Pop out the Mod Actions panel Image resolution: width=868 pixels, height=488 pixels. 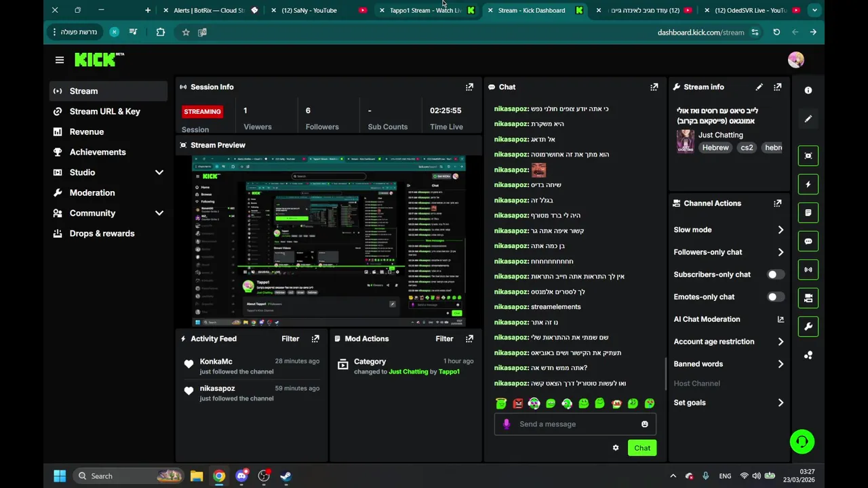(469, 339)
